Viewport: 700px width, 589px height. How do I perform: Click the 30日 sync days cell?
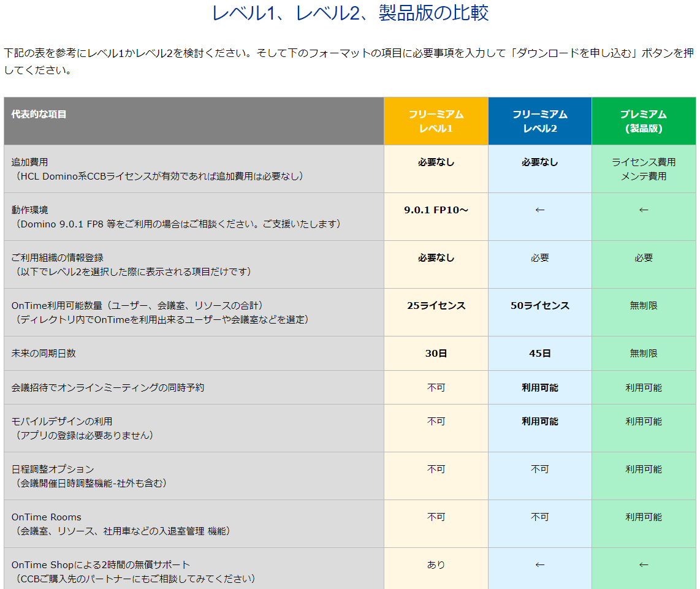click(x=436, y=353)
